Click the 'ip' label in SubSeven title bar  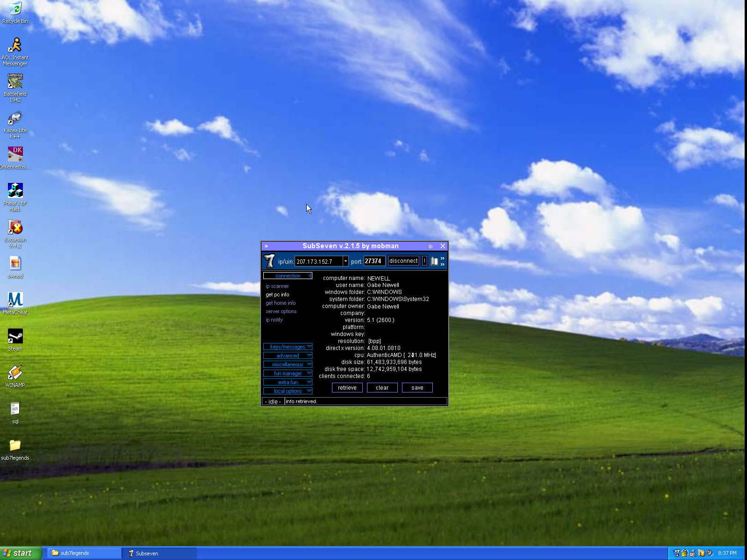point(430,246)
